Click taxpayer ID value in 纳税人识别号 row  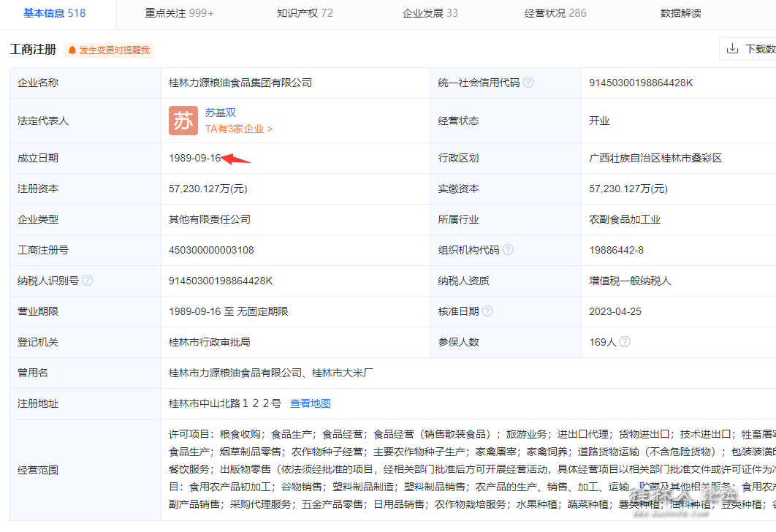(221, 281)
